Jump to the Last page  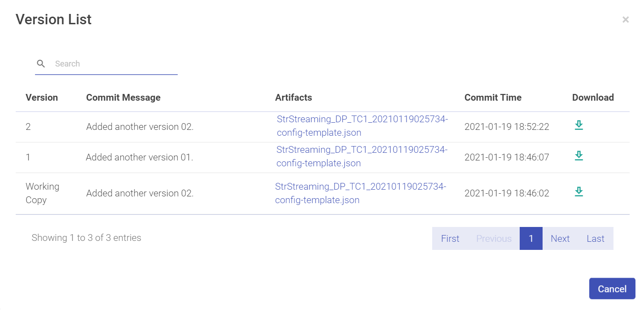coord(596,239)
